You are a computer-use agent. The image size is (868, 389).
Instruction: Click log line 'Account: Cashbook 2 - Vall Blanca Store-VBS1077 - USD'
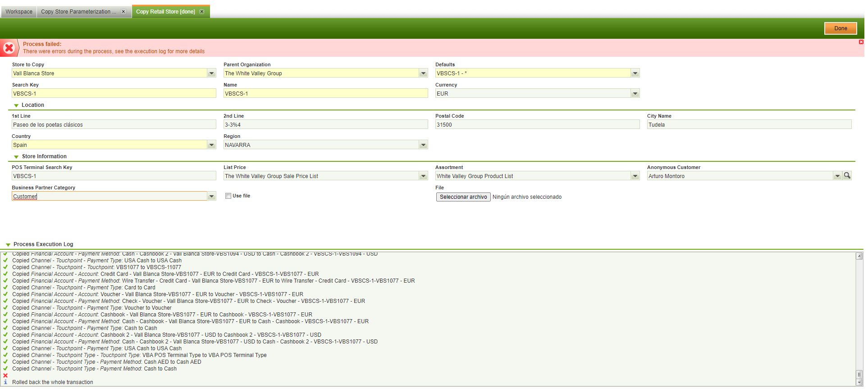(167, 335)
